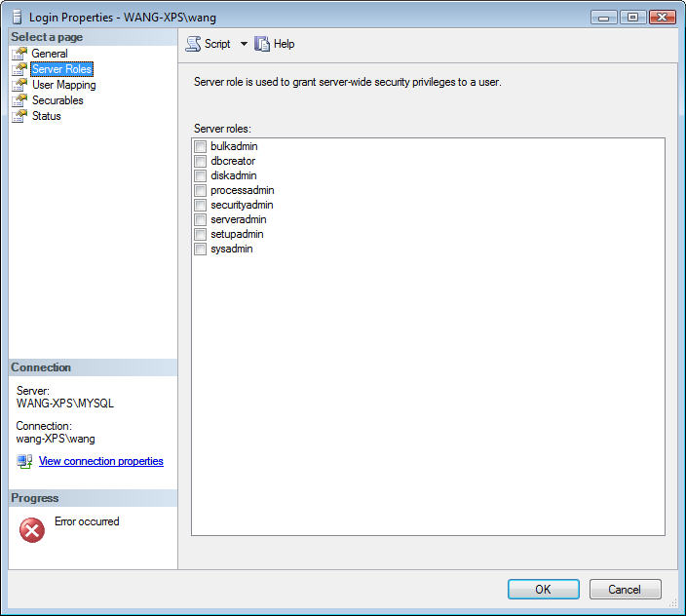Check the securityadmin role checkbox

tap(200, 205)
